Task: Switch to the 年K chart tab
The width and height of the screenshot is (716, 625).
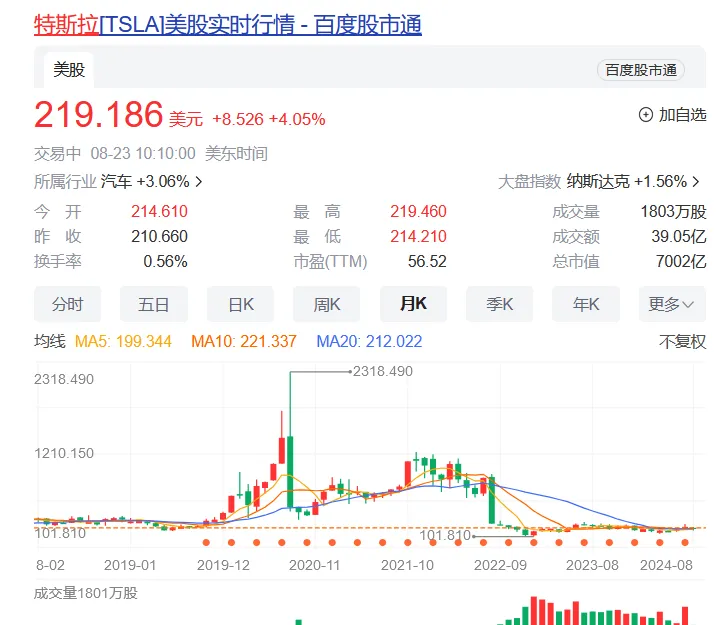Action: coord(586,304)
